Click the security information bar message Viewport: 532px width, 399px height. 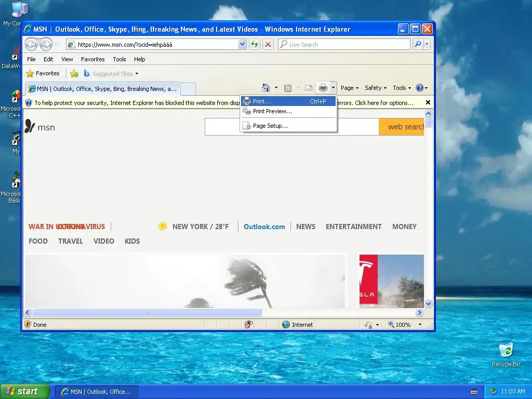click(x=137, y=103)
